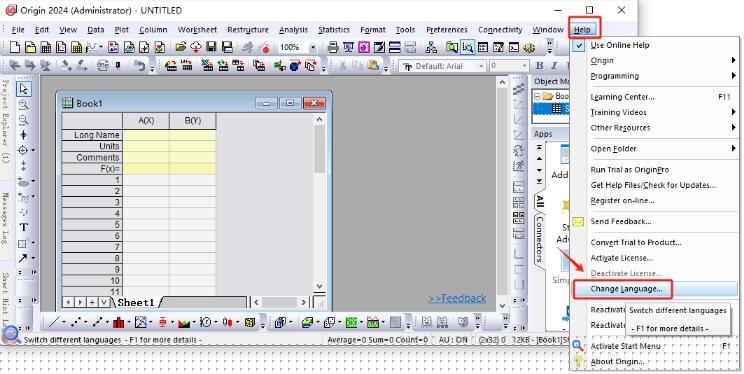This screenshot has width=744, height=374.
Task: Click the >>Feedback link
Action: 457,298
